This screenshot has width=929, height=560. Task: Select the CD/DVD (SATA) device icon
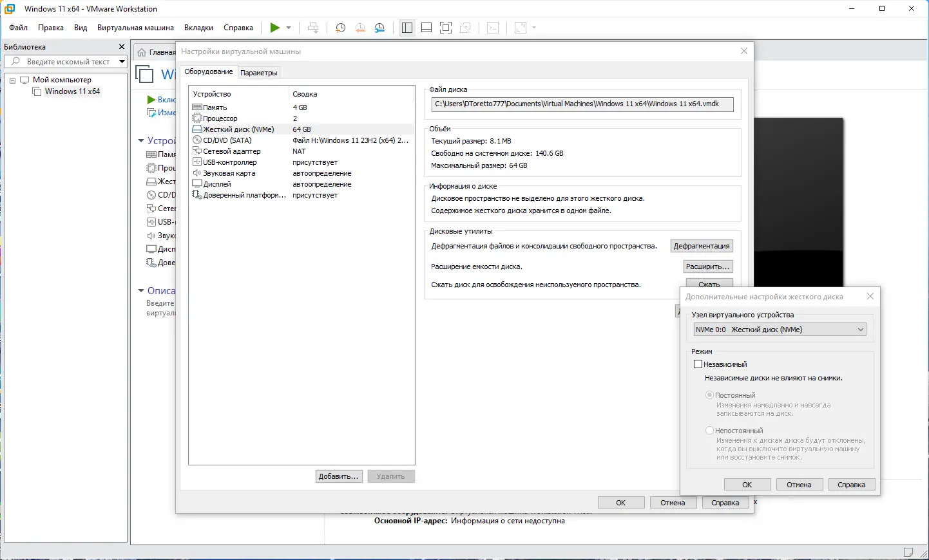point(197,140)
